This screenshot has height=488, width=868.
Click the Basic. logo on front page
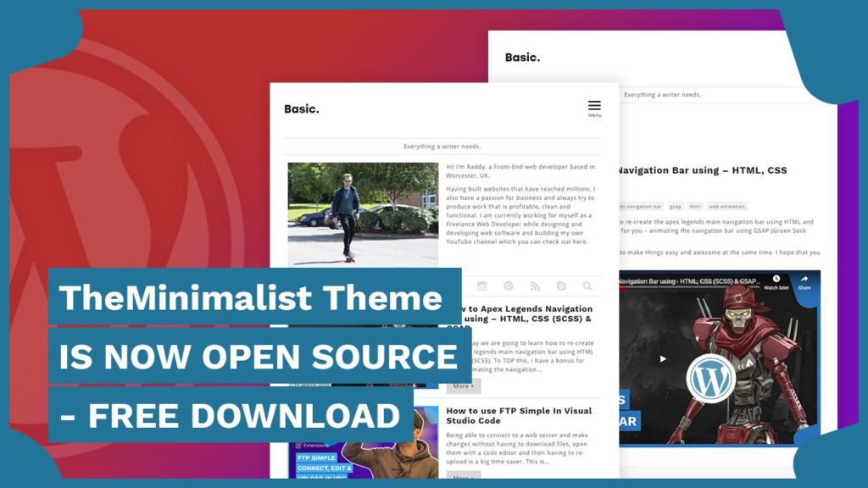point(302,109)
